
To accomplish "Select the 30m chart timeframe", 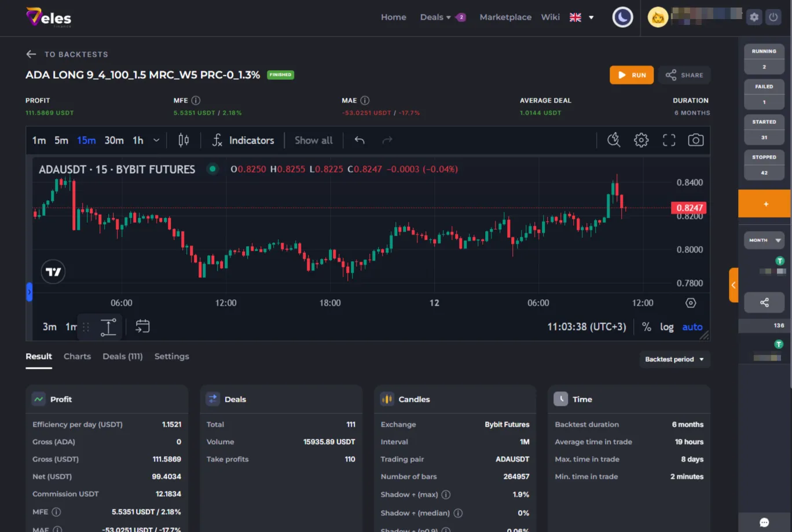I will click(113, 140).
